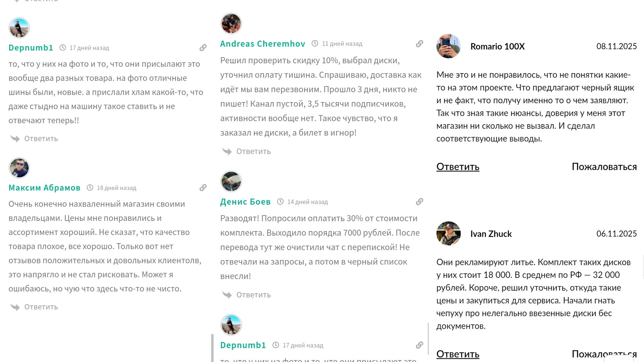Open Максим Абрамов's username link
Screen dimensions: 644x362
click(x=44, y=188)
